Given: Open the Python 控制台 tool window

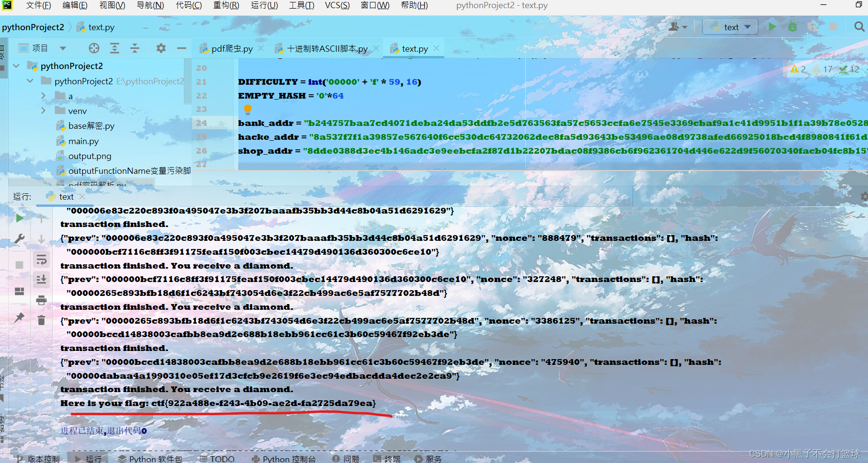Looking at the screenshot, I should click(283, 458).
